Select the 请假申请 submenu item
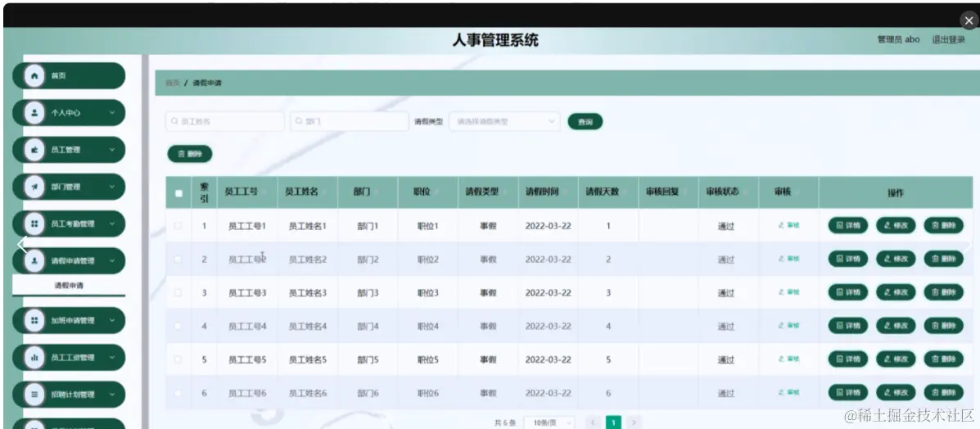Screen dimensions: 980x429 click(69, 286)
